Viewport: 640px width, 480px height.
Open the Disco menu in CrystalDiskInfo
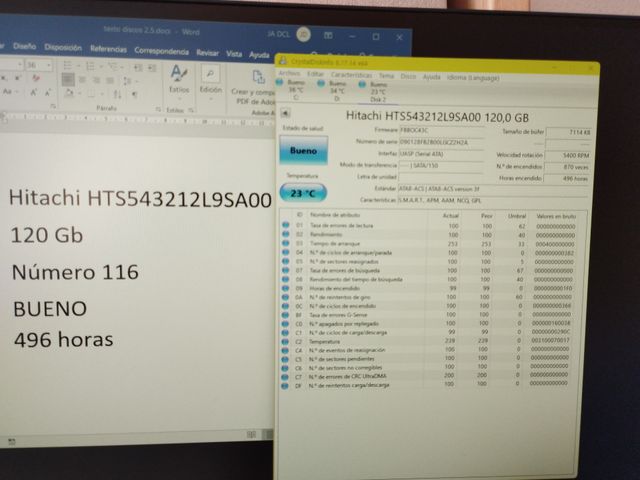click(x=408, y=76)
